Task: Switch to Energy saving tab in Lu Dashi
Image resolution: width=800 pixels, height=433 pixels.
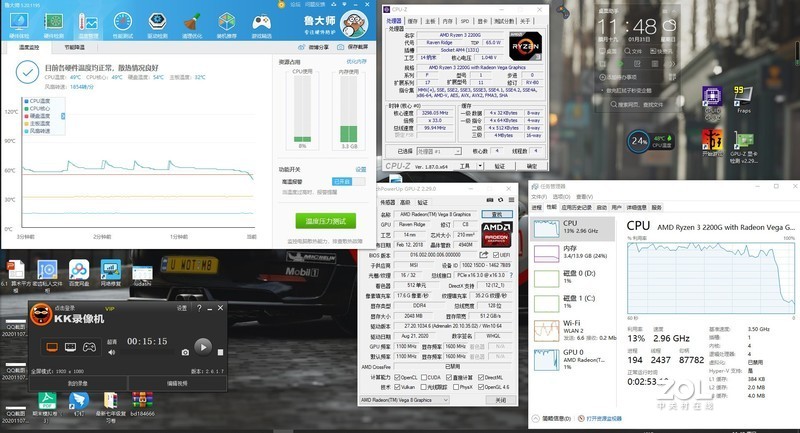Action: 74,47
